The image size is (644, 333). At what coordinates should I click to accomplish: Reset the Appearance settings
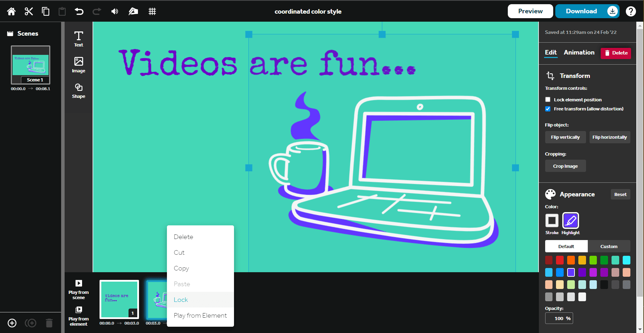(621, 194)
